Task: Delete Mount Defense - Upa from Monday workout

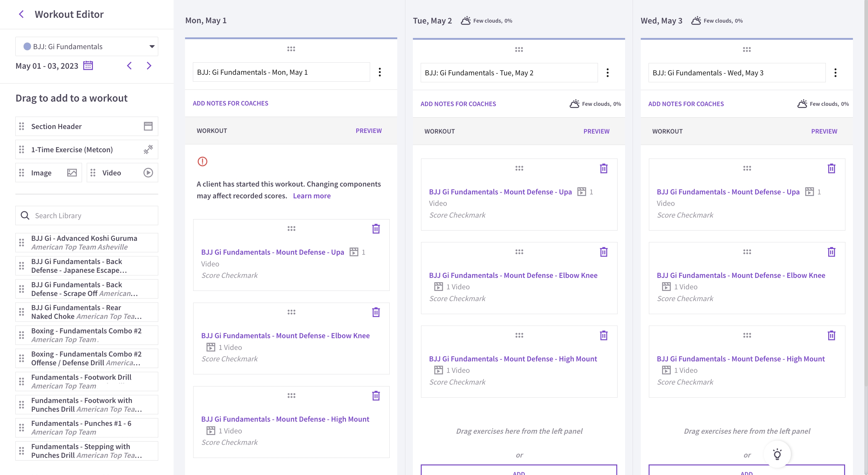Action: pos(376,229)
